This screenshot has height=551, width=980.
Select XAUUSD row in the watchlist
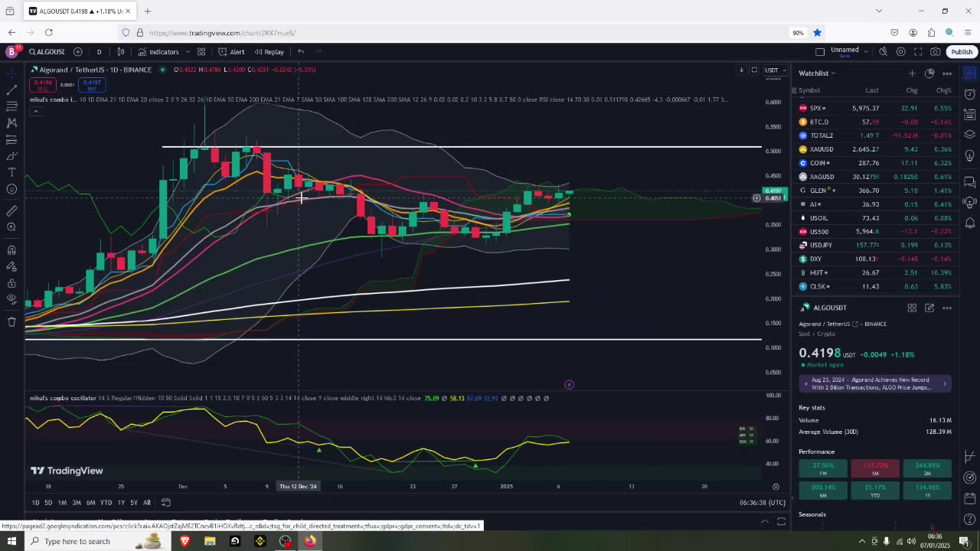tap(875, 149)
